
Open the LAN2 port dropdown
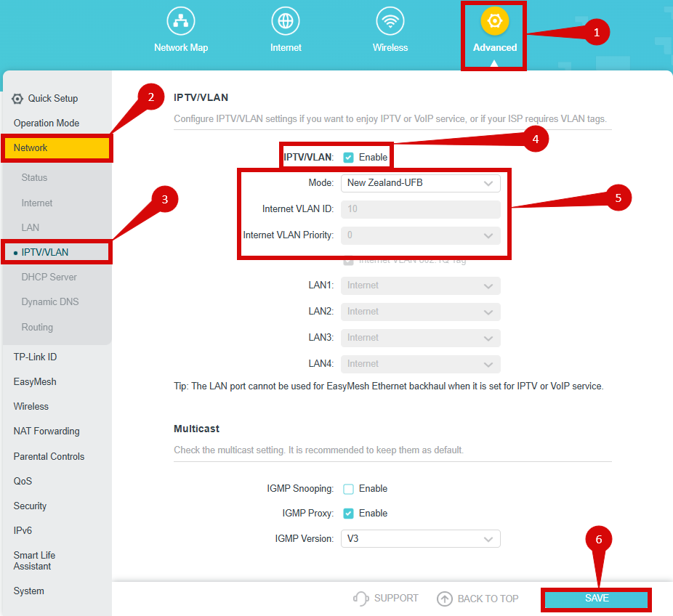coord(421,312)
